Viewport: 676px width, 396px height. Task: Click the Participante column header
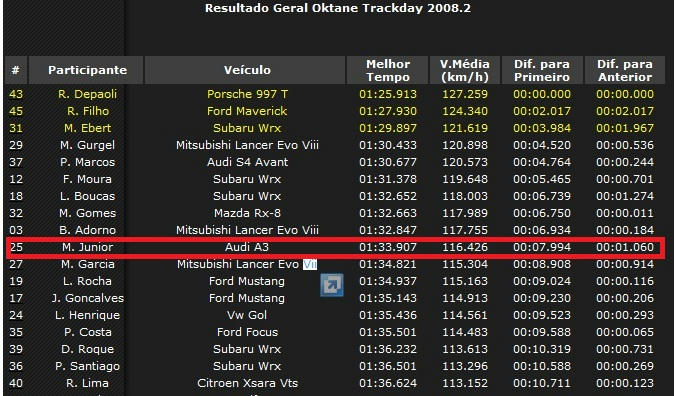coord(87,70)
